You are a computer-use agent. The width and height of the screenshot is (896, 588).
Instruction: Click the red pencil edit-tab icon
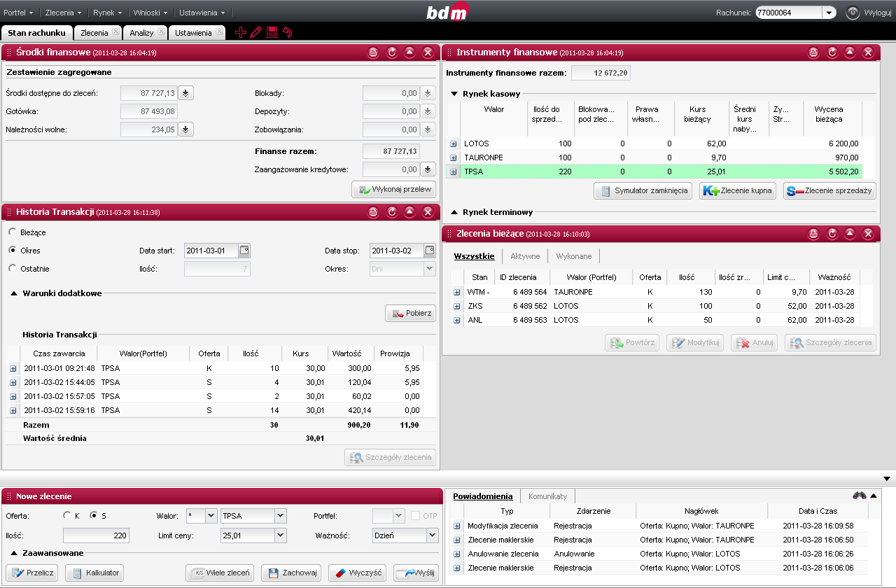click(256, 32)
